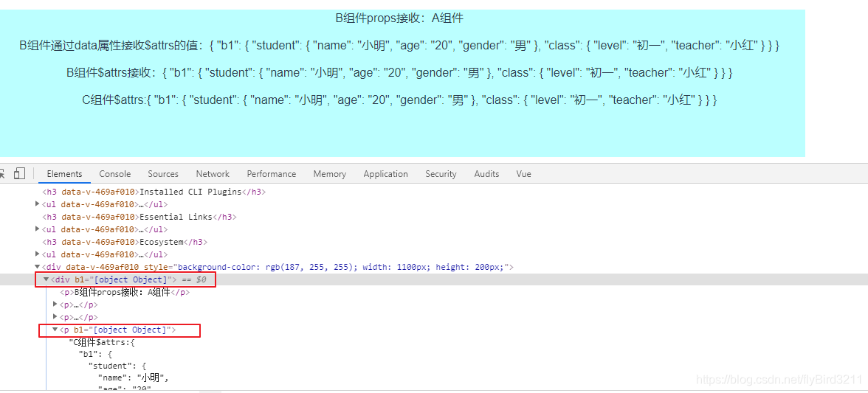This screenshot has height=393, width=868.
Task: Click page line B组件通过data属性接收$attrs的值
Action: click(x=400, y=45)
